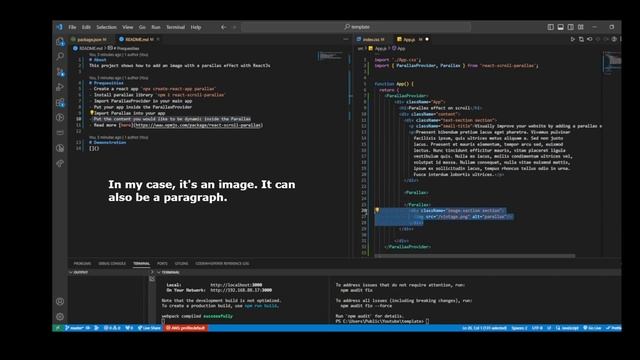Collapse the Terminal section header in the panel
Image resolution: width=640 pixels, height=360 pixels.
point(168,272)
